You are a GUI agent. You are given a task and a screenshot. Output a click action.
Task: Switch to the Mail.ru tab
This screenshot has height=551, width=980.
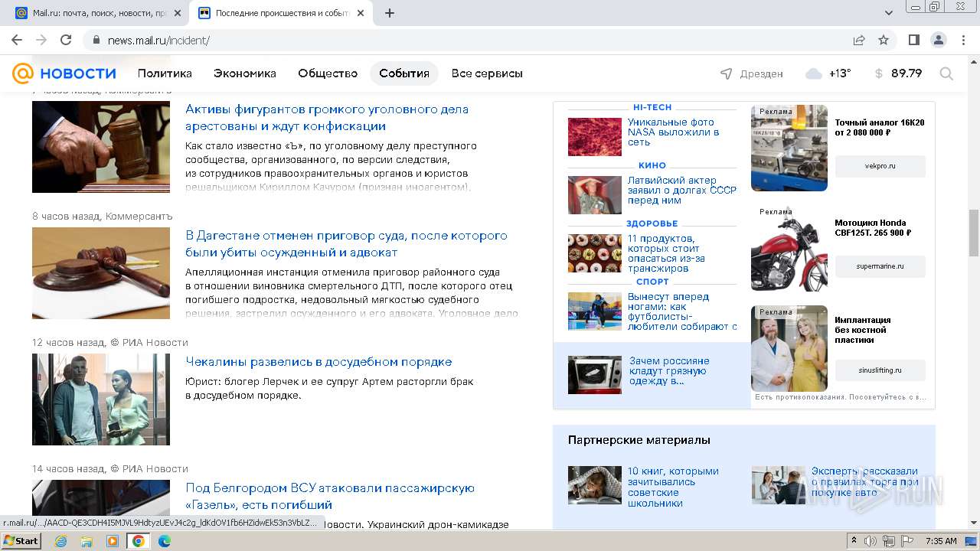pyautogui.click(x=98, y=13)
